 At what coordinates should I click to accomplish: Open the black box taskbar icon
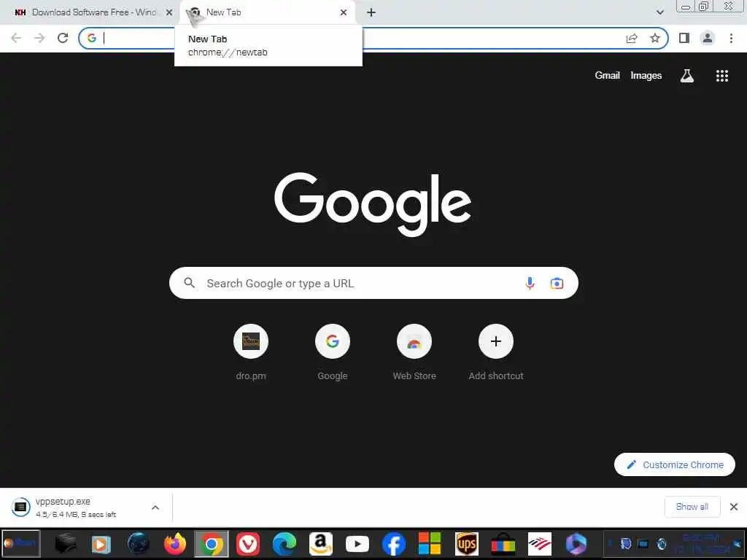[65, 544]
